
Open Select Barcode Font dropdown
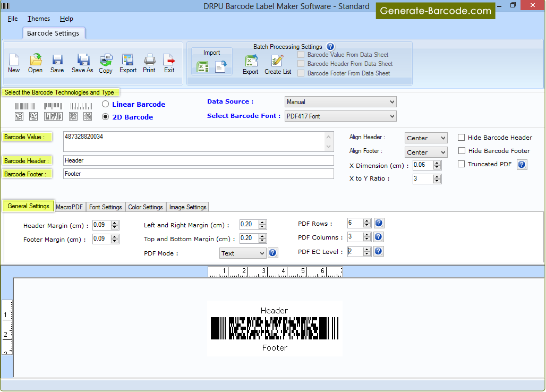[340, 116]
